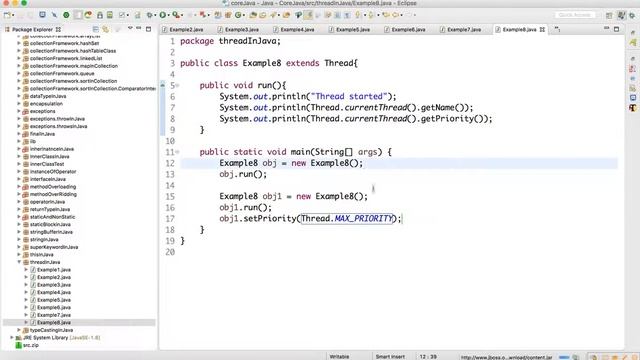The width and height of the screenshot is (640, 360).
Task: Open the Package Explorer View Menu
Action: tap(130, 28)
